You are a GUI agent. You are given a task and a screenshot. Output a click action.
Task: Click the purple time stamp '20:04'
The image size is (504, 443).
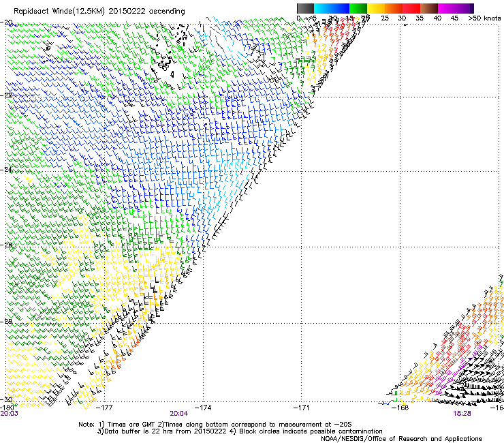point(179,414)
